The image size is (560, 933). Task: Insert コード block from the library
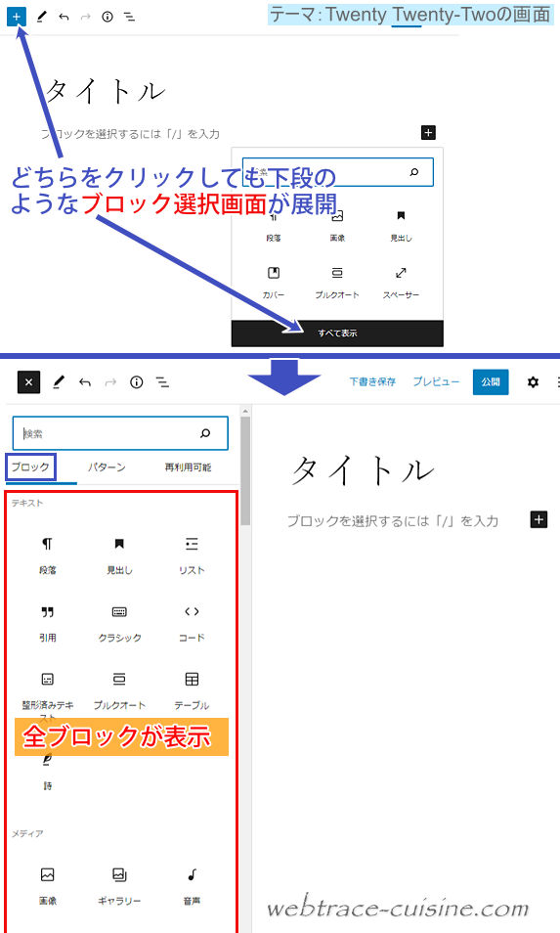192,623
